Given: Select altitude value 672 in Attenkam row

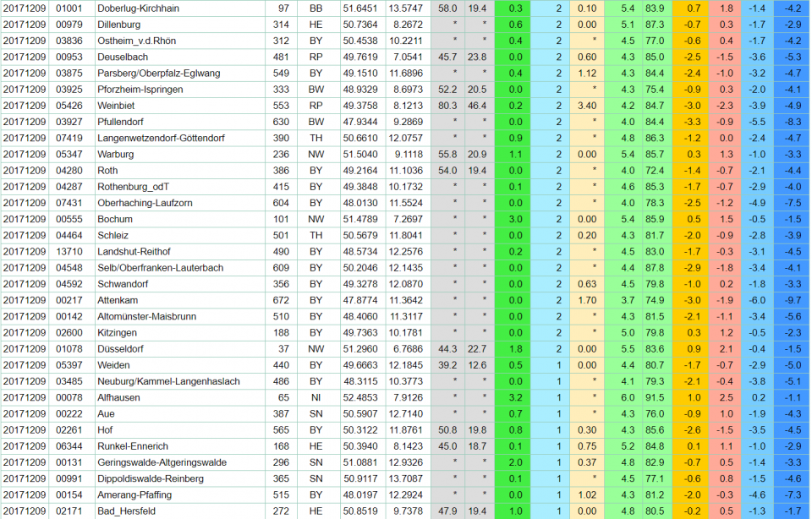Looking at the screenshot, I should click(282, 300).
